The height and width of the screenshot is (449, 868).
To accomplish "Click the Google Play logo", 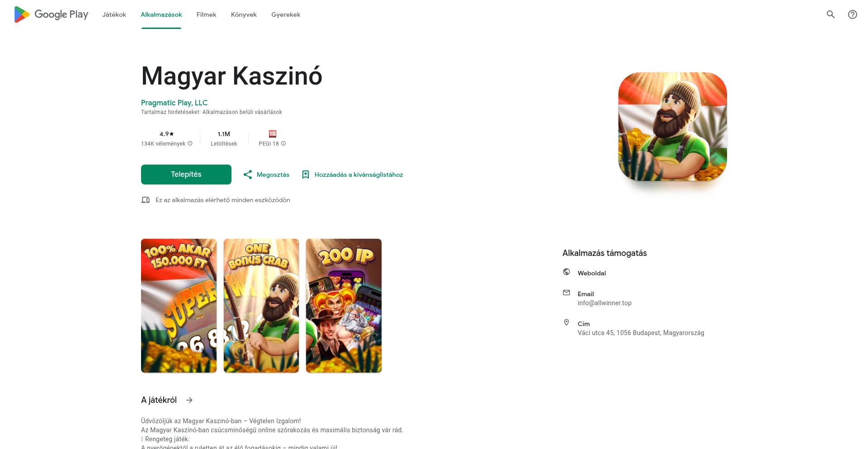I will (x=51, y=14).
